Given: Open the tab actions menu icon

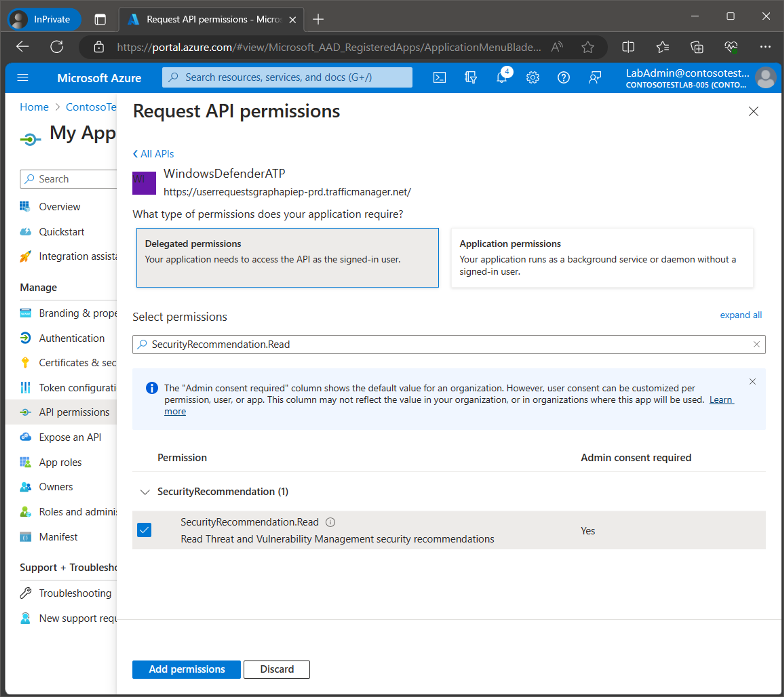Looking at the screenshot, I should 100,19.
